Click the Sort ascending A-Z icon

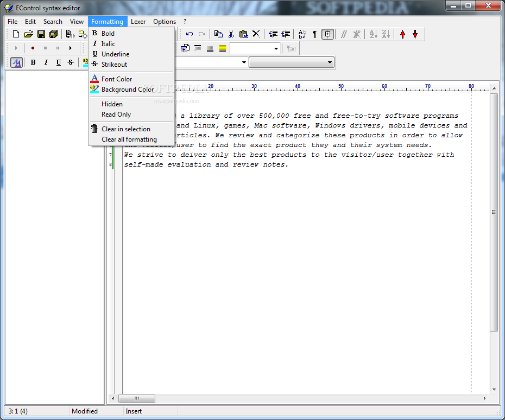pos(373,34)
